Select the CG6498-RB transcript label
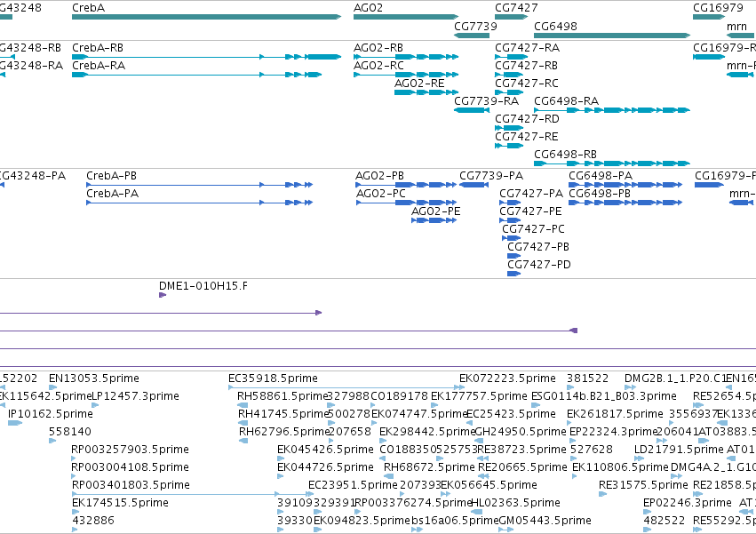 566,155
